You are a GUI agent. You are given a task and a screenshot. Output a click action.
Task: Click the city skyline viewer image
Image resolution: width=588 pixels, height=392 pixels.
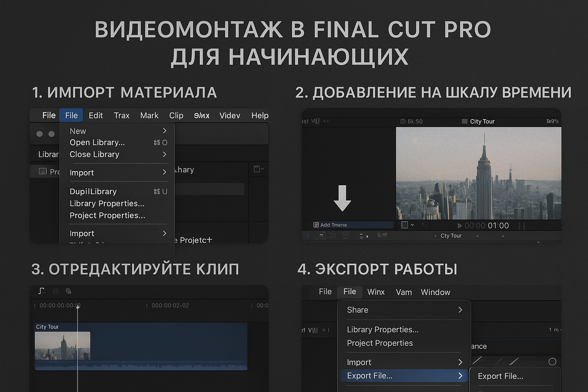point(478,173)
